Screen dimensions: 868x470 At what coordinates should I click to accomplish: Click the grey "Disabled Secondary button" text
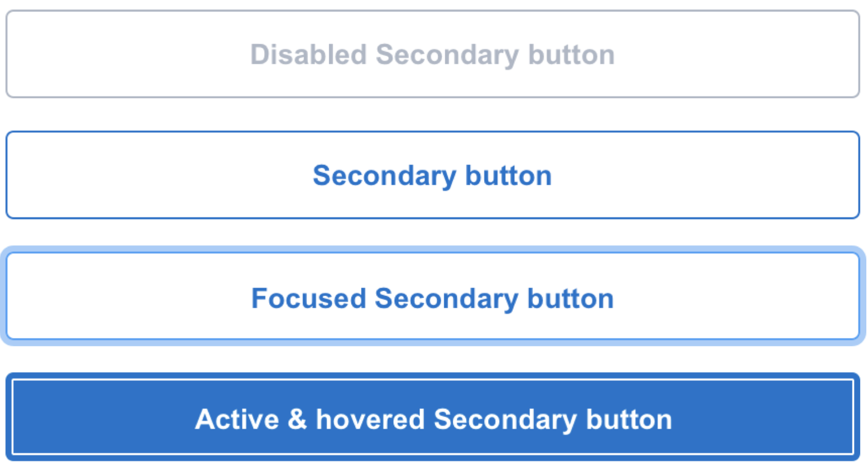(432, 55)
